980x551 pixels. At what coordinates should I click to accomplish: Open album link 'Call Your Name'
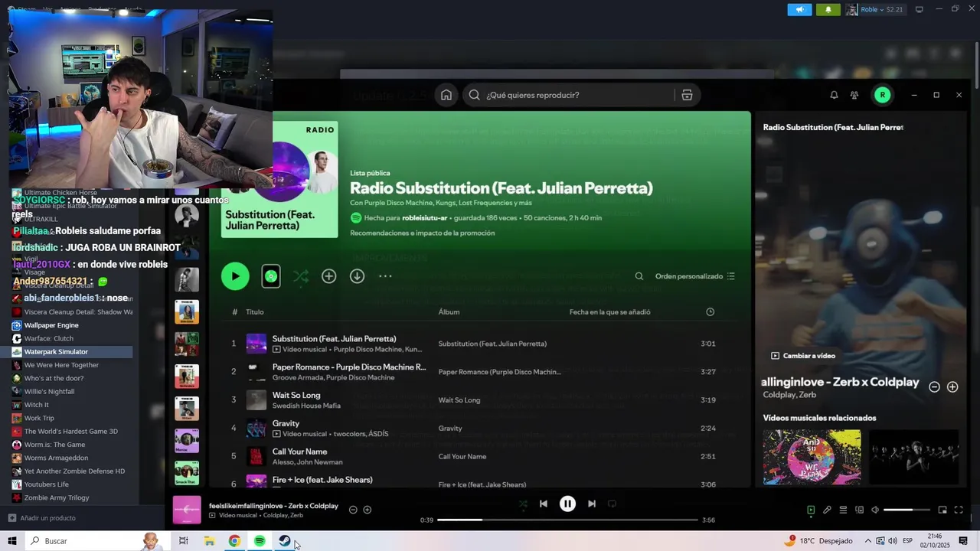point(462,457)
